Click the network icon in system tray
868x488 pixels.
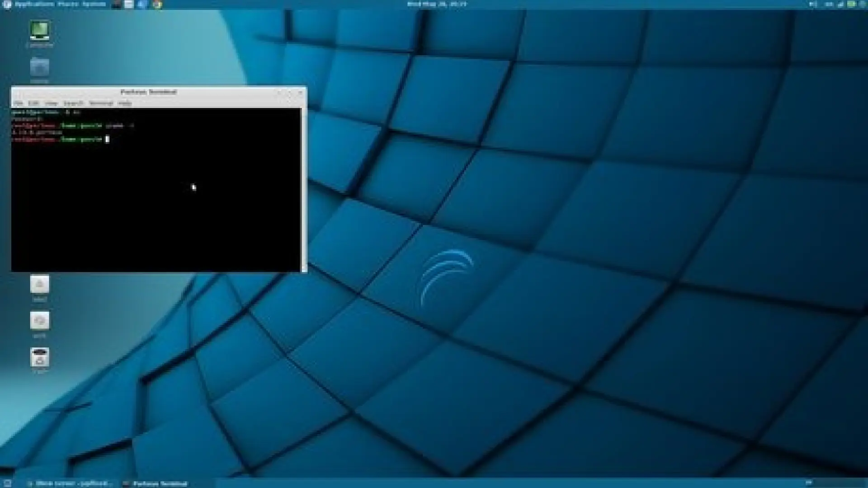(x=840, y=5)
